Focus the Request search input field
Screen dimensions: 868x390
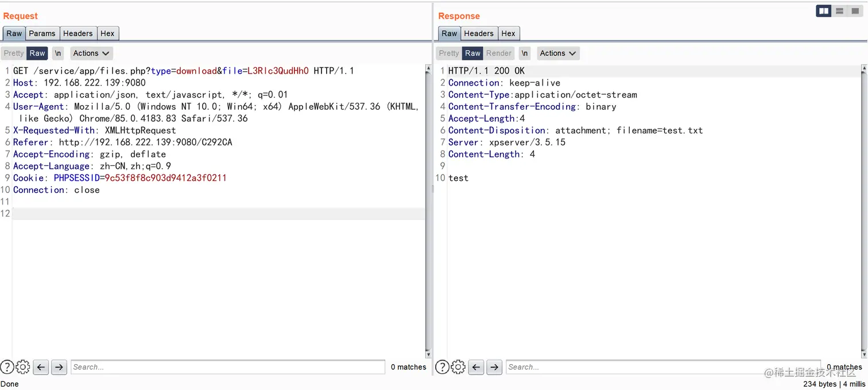click(228, 367)
